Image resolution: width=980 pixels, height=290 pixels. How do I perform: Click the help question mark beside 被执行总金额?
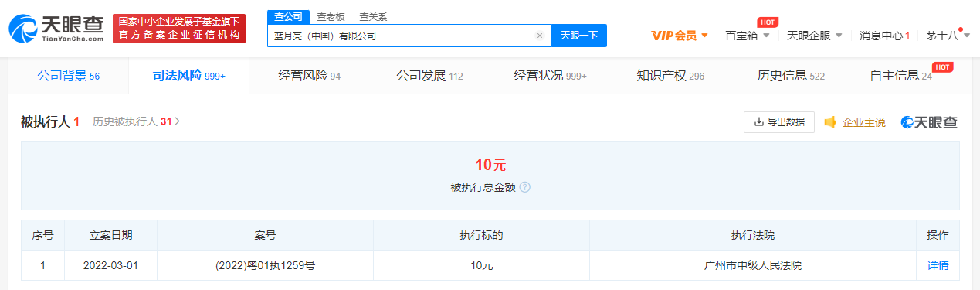[525, 187]
